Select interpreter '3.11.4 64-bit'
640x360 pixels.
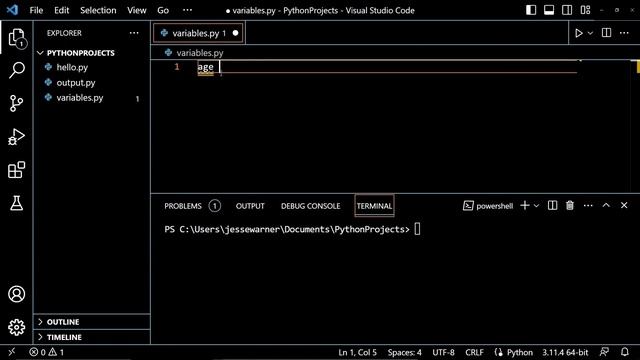565,352
